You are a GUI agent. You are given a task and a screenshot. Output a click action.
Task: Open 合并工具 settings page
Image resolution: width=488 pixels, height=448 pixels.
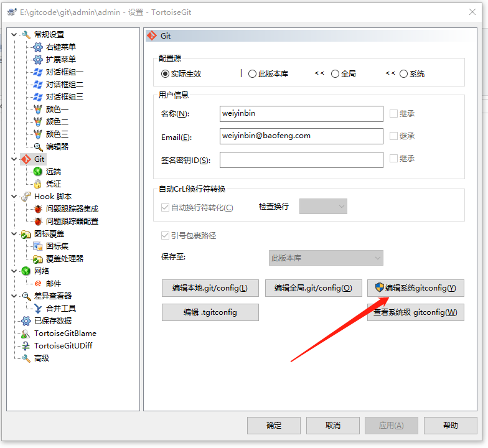pyautogui.click(x=61, y=309)
